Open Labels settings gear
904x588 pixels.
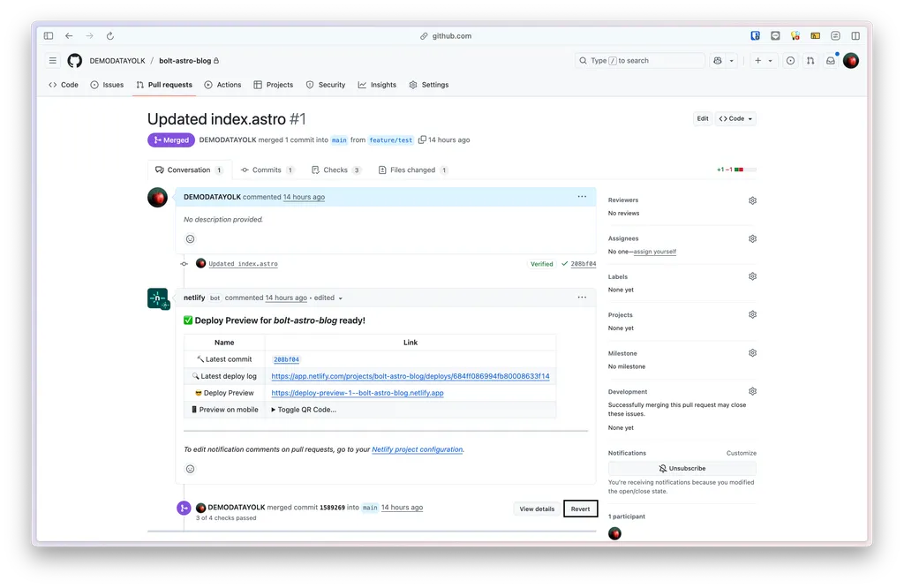pos(752,276)
